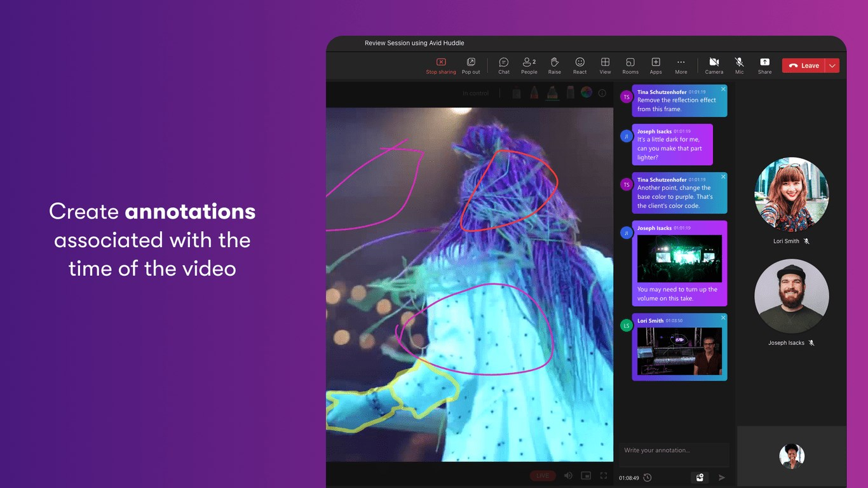This screenshot has height=488, width=868.
Task: Open the React emoji options
Action: pos(580,65)
